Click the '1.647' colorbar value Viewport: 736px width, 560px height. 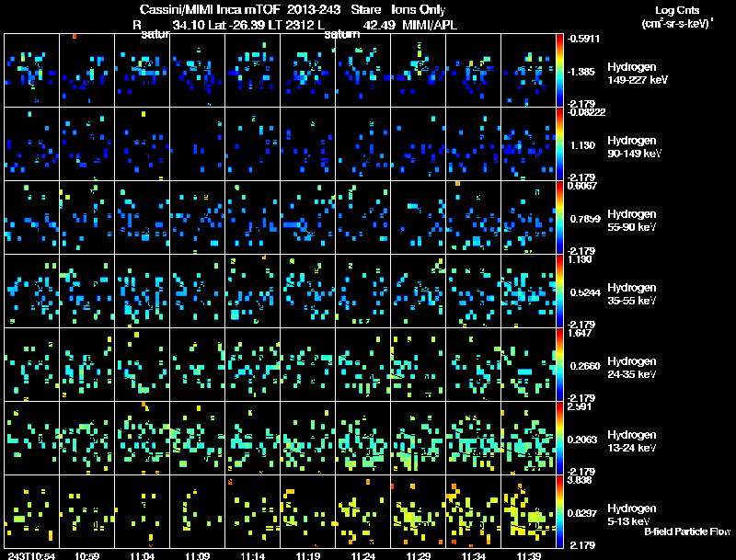pyautogui.click(x=580, y=333)
